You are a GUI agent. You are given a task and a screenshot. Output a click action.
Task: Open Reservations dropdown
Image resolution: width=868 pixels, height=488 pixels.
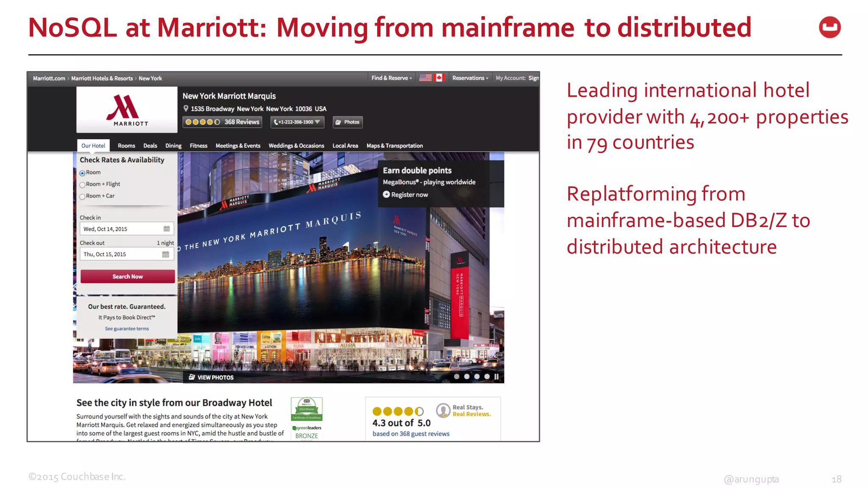point(470,78)
